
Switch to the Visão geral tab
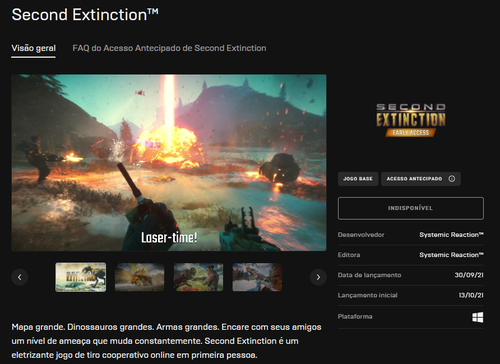click(x=33, y=48)
